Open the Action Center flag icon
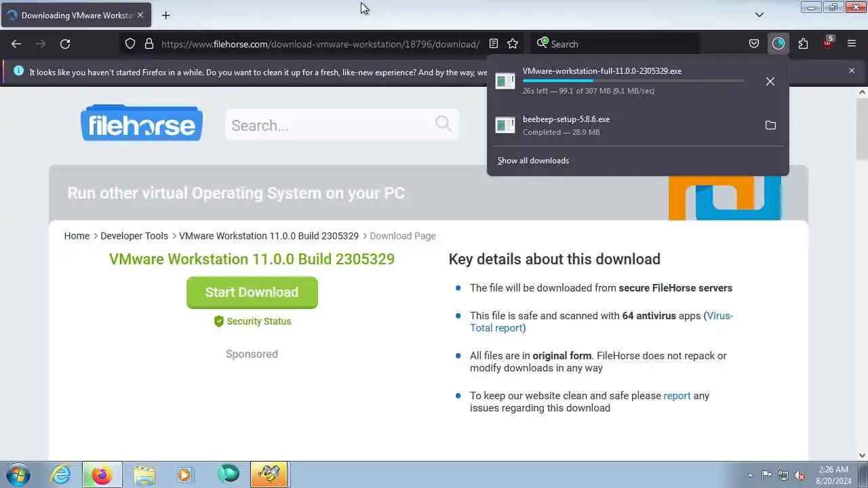The height and width of the screenshot is (488, 868). pos(766,475)
